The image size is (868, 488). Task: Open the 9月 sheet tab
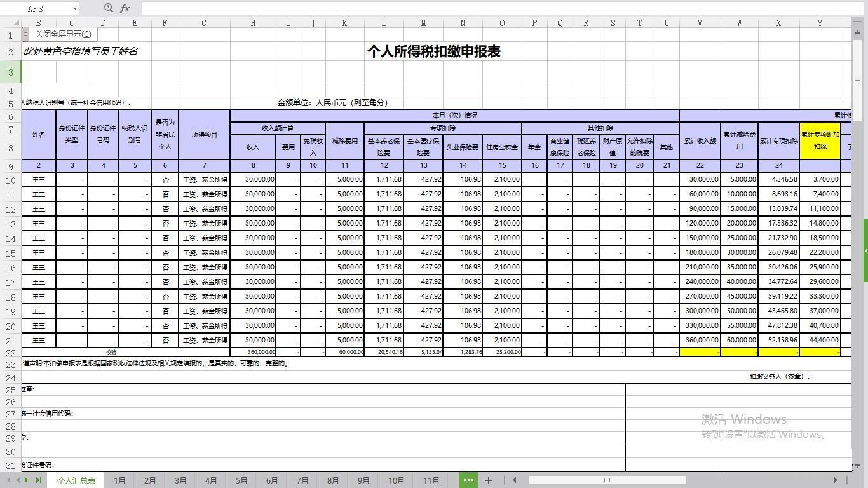pos(363,480)
